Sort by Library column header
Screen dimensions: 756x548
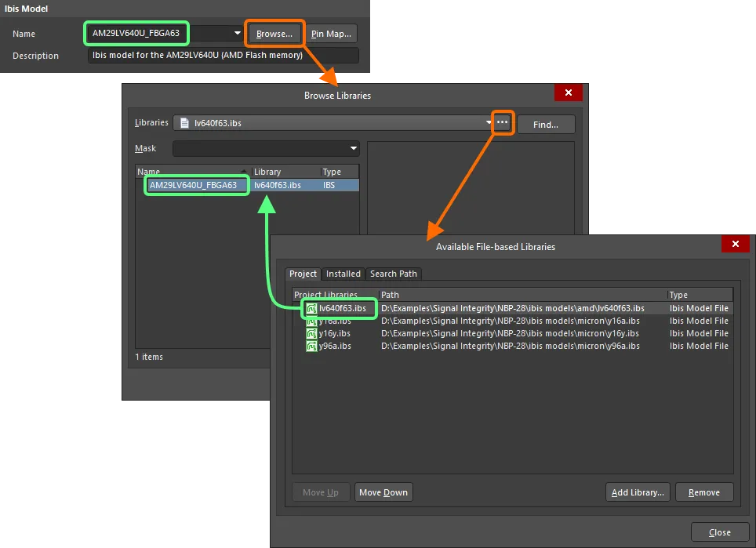click(x=286, y=172)
